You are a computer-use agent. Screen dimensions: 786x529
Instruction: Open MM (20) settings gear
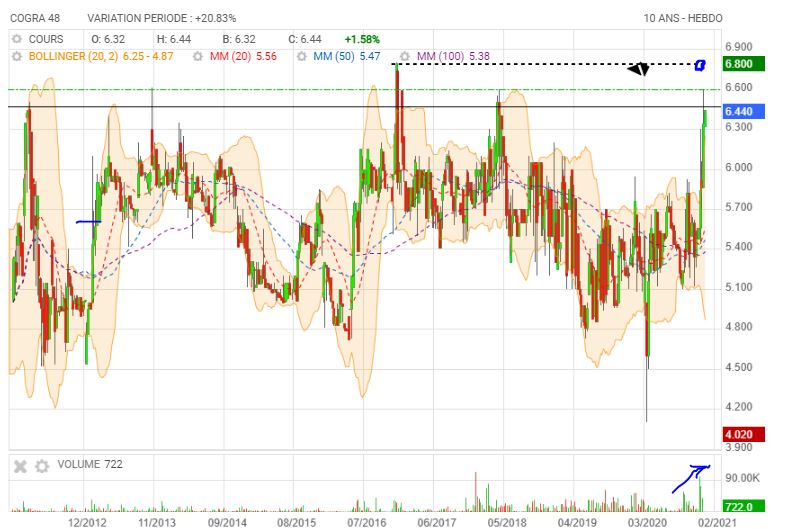tap(198, 56)
